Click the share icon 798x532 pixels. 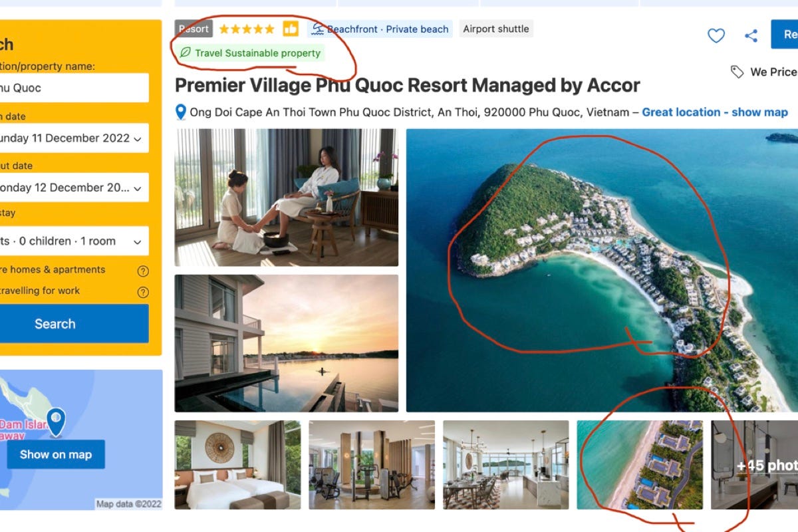tap(751, 36)
